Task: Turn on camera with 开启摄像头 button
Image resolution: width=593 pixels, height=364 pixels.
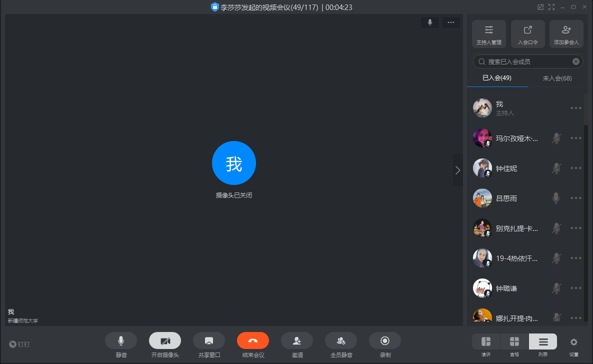Action: pyautogui.click(x=165, y=341)
